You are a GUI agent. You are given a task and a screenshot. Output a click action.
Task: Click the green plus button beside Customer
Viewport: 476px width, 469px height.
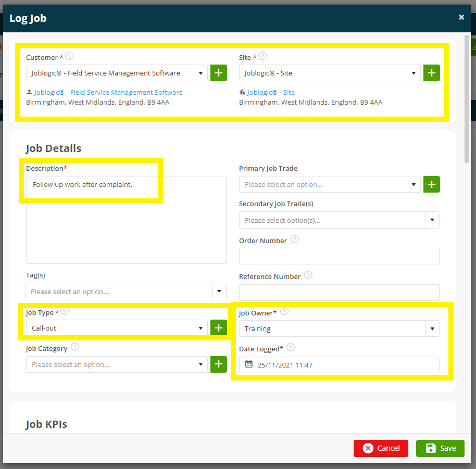219,73
